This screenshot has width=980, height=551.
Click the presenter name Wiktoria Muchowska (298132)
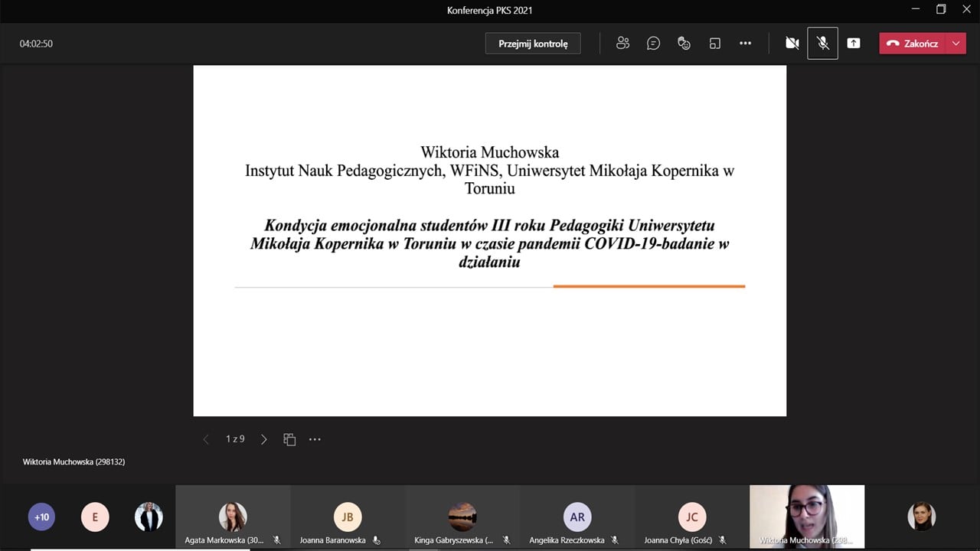tap(73, 462)
